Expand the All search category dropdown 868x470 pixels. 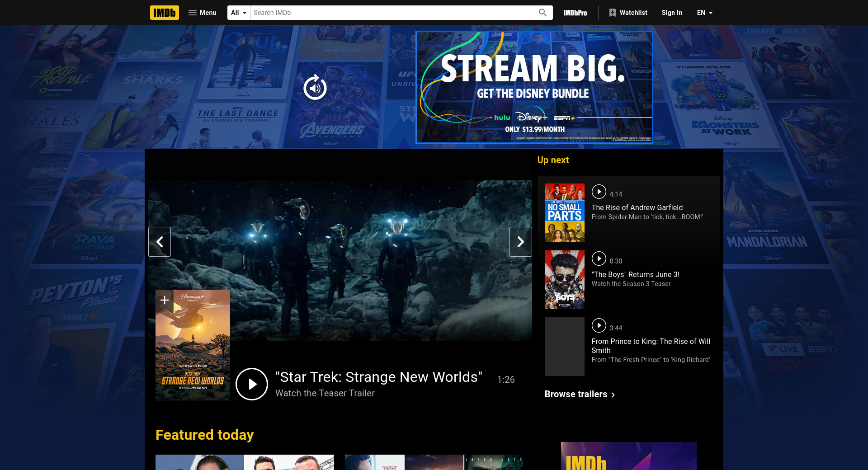[239, 13]
